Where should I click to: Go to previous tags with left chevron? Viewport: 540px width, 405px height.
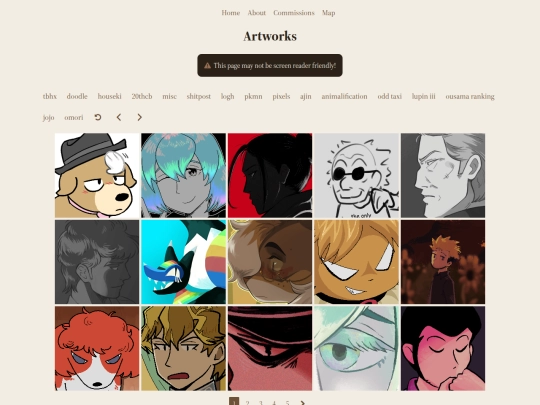coord(119,117)
